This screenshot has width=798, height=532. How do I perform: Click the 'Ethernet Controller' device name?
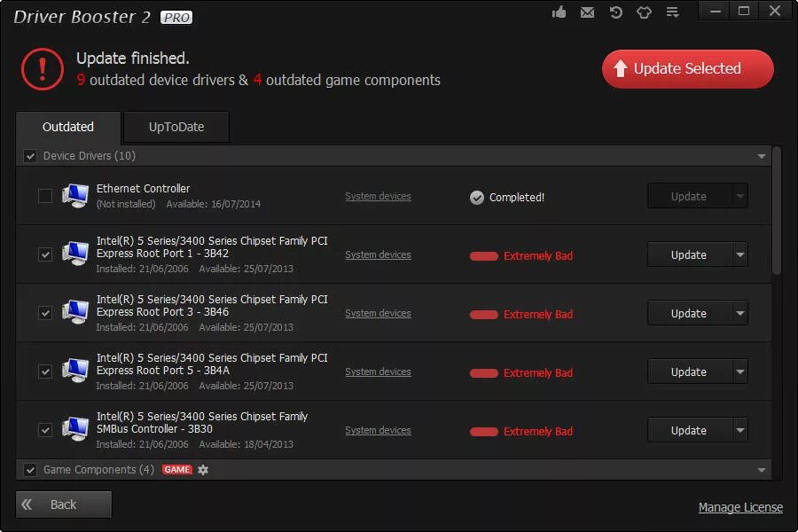[143, 188]
